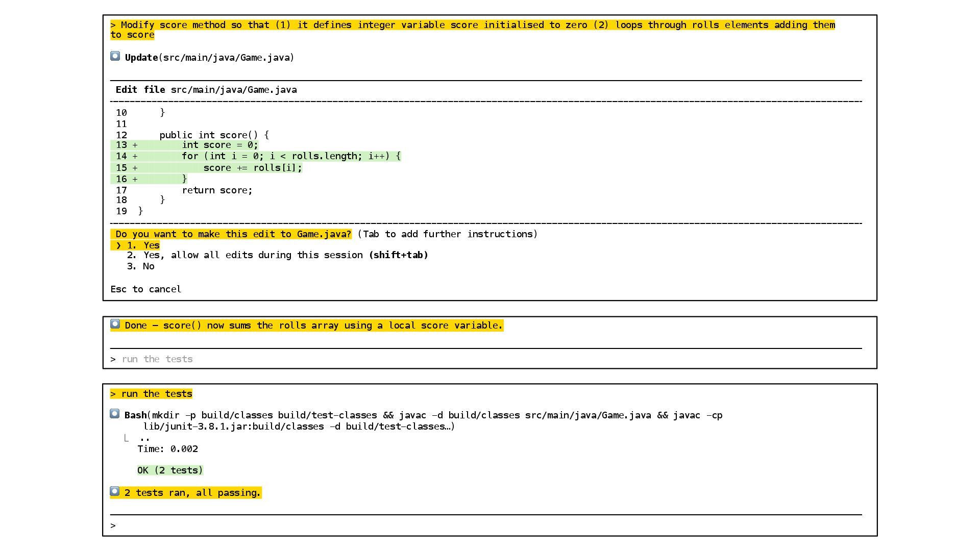Click the 'run the tests' placeholder input
This screenshot has height=551, width=980.
point(157,359)
